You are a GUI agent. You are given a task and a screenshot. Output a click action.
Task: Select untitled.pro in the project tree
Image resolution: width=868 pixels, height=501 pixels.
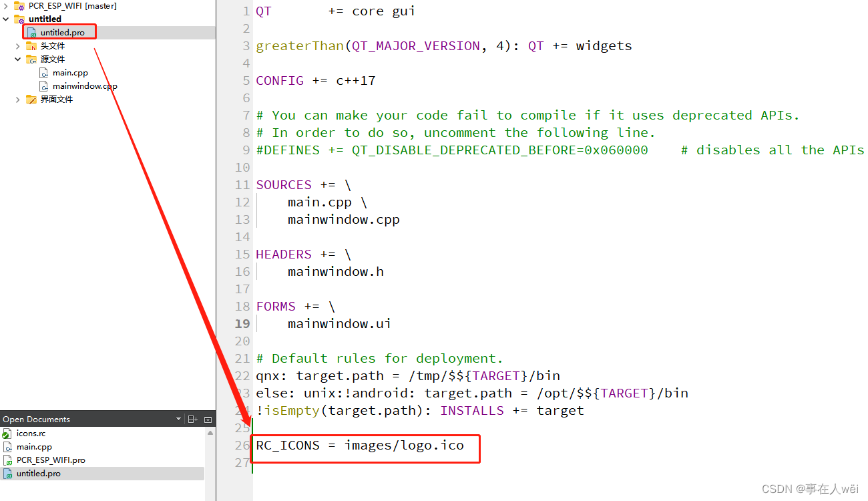(62, 33)
